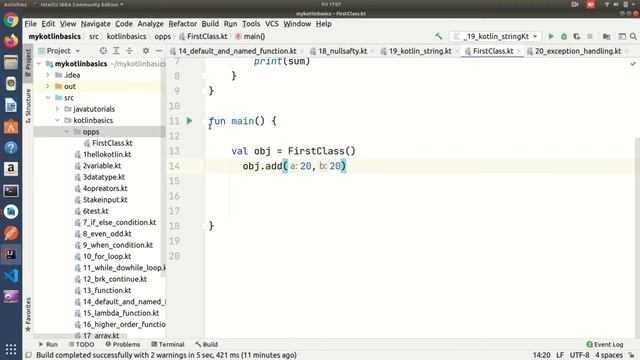Open the Run tool window
Screen dimensions: 640x360
pyautogui.click(x=48, y=344)
